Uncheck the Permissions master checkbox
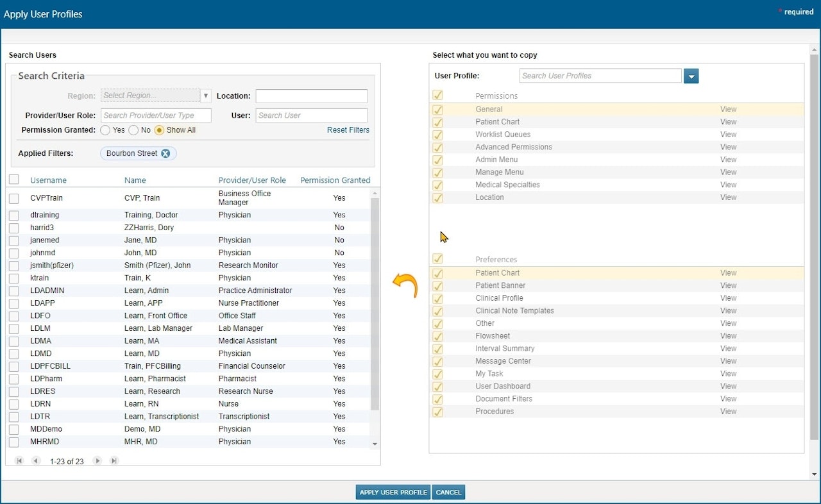The width and height of the screenshot is (821, 504). tap(437, 94)
